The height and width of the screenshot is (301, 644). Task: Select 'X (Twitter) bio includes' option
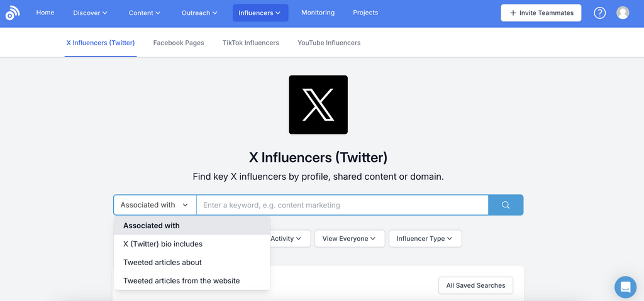(x=163, y=244)
